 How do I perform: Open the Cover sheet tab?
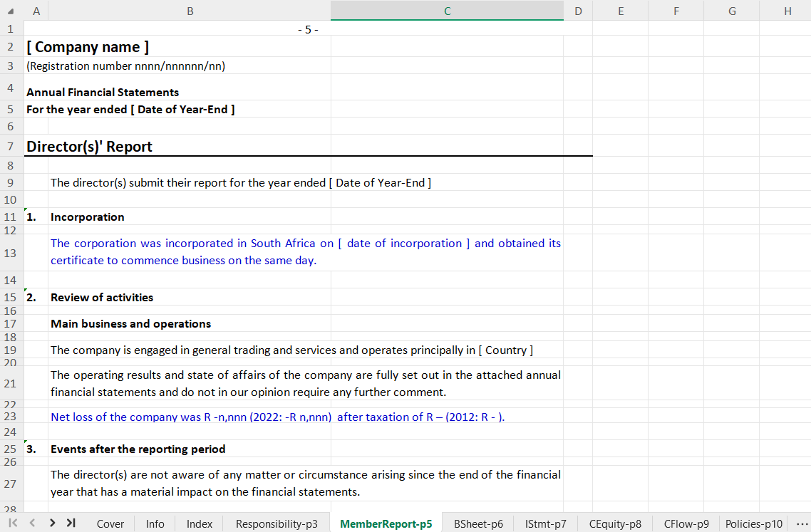110,524
